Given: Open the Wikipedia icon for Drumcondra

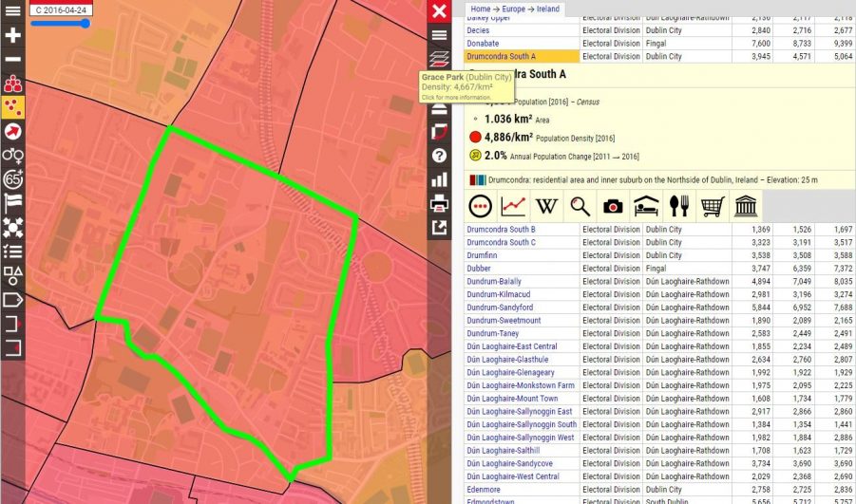Looking at the screenshot, I should pyautogui.click(x=546, y=206).
